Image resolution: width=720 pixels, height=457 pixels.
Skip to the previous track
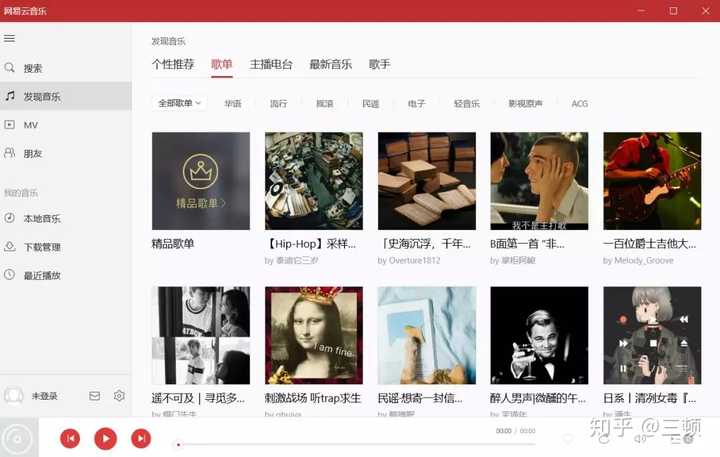tap(70, 439)
